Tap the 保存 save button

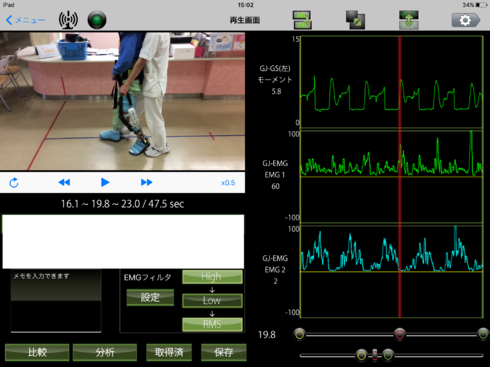(x=224, y=352)
